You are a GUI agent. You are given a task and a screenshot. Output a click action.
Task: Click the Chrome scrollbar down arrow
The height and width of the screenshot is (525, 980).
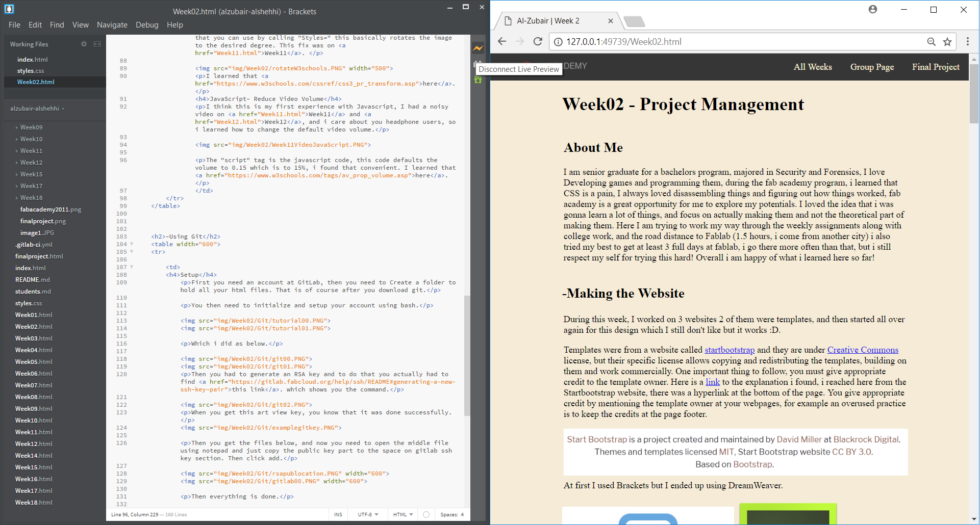coord(974,519)
